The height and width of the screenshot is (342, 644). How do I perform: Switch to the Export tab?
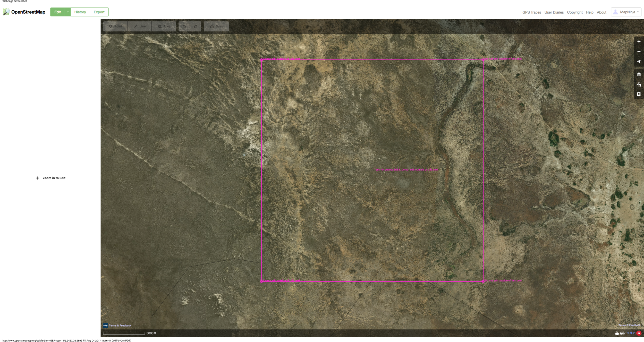pos(99,12)
